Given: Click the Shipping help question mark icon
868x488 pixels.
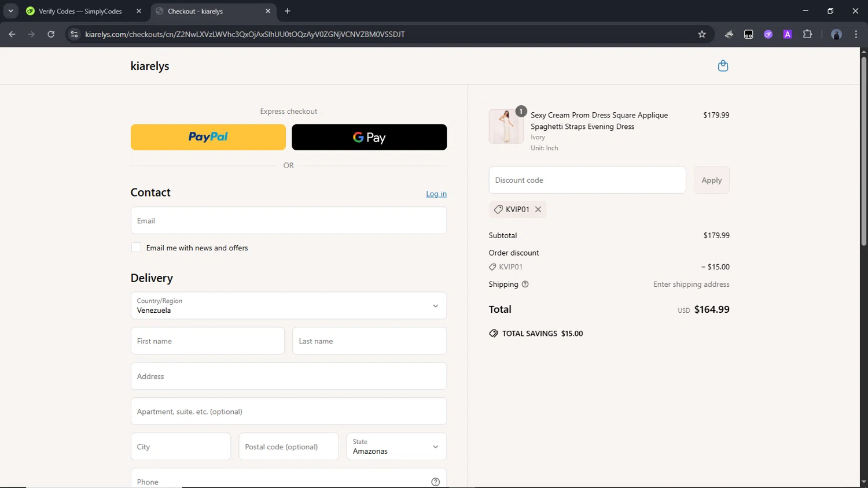Looking at the screenshot, I should point(525,284).
